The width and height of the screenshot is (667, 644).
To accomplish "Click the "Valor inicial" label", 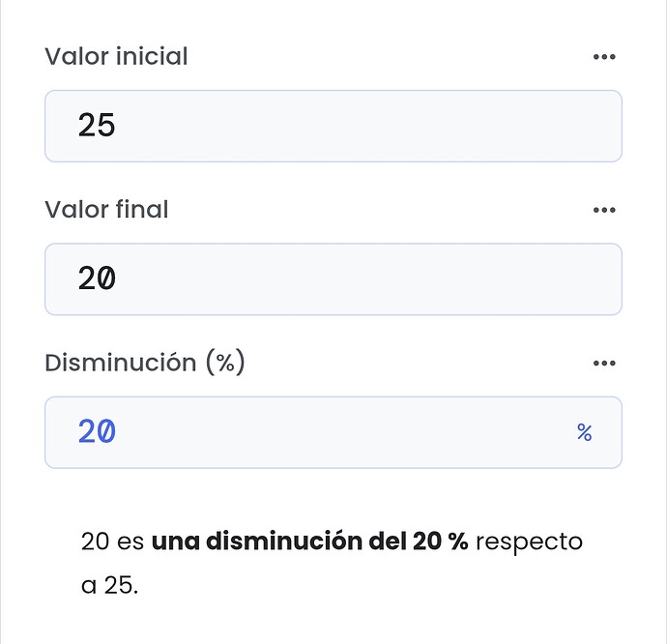I will point(116,57).
